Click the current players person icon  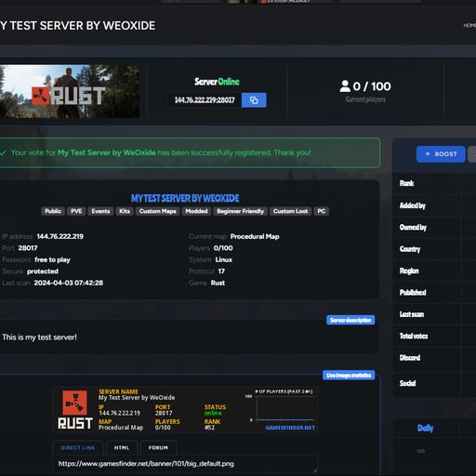click(345, 86)
